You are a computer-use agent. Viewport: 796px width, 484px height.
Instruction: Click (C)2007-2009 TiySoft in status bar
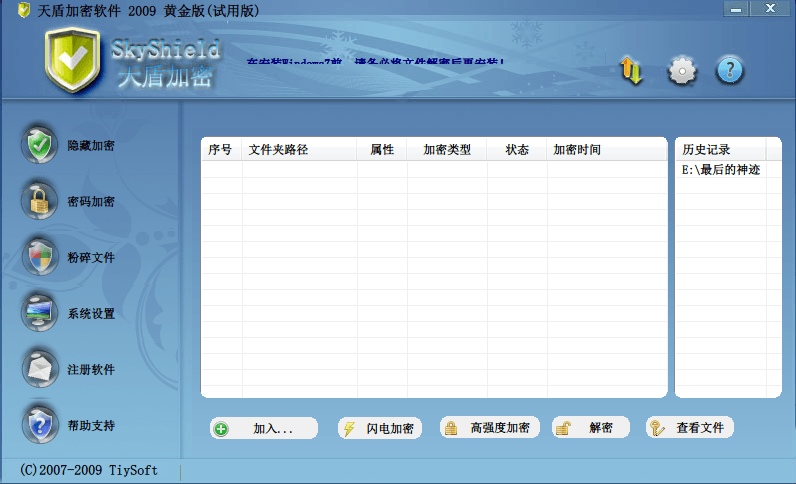(89, 470)
